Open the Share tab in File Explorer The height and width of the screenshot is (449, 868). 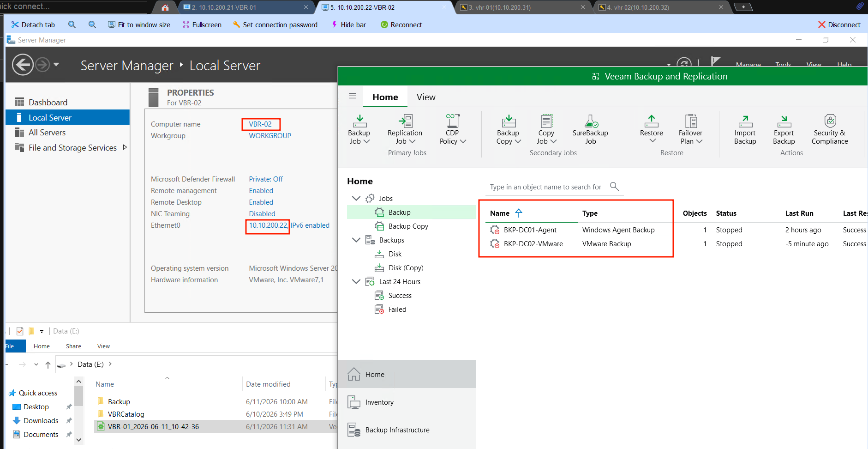pos(73,346)
